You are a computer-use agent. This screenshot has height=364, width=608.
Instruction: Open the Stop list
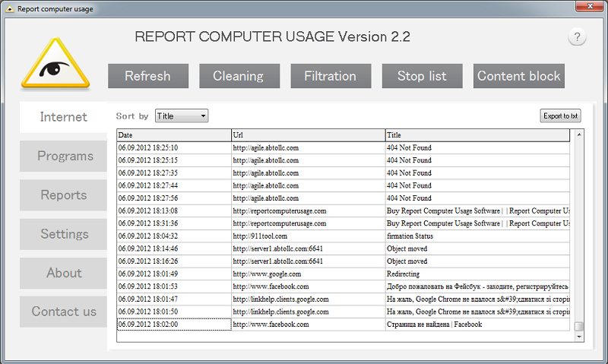click(x=423, y=76)
